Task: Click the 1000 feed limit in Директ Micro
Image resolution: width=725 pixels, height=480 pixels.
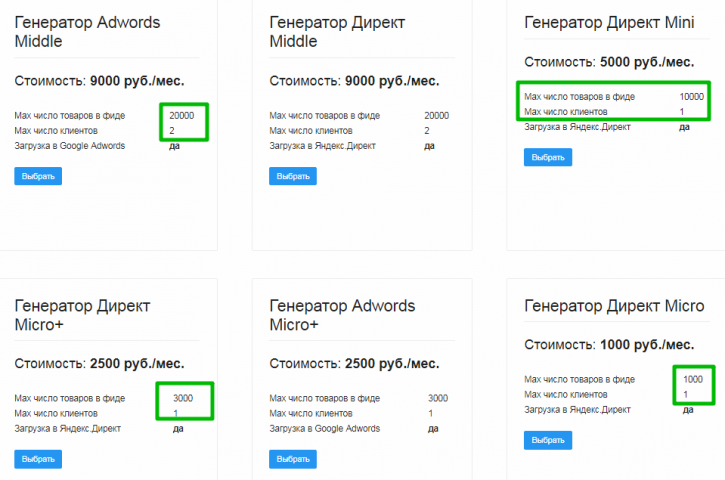Action: (x=693, y=379)
